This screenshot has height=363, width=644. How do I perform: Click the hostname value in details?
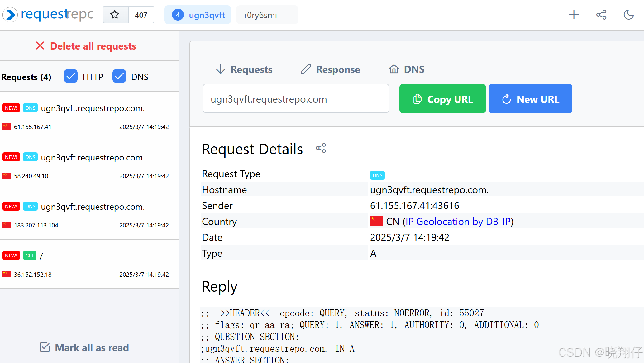(429, 190)
